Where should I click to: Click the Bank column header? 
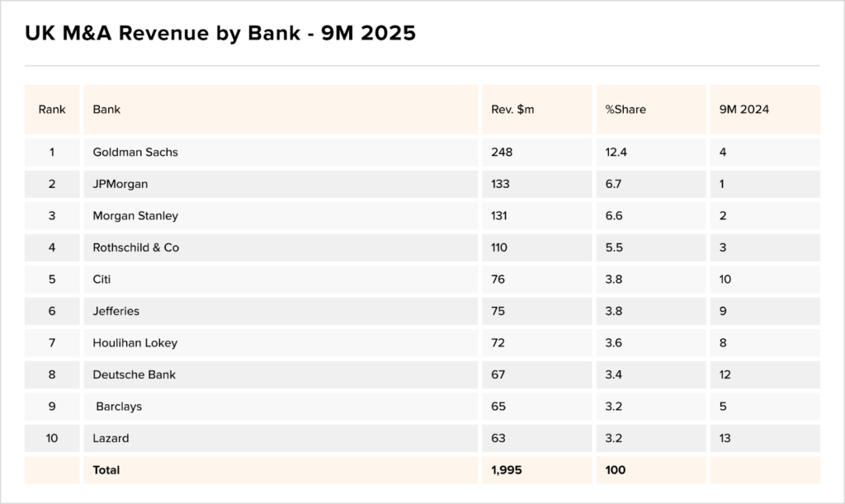[x=106, y=110]
